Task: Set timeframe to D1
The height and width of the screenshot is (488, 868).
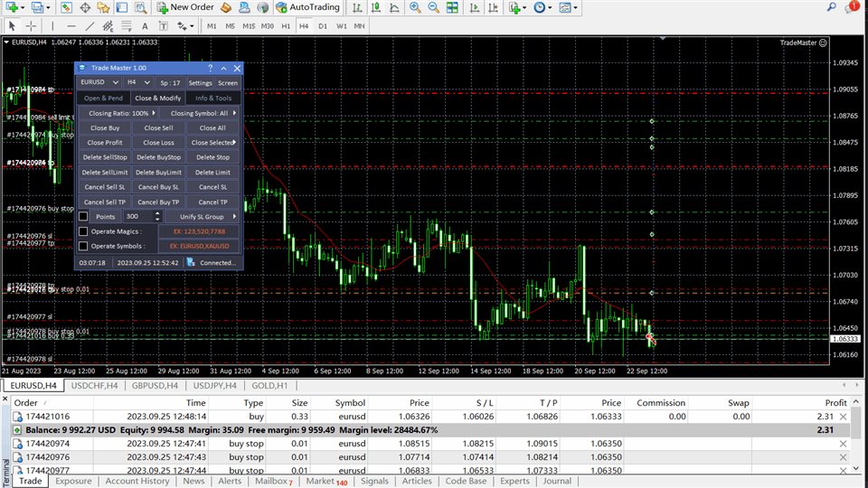Action: 323,26
